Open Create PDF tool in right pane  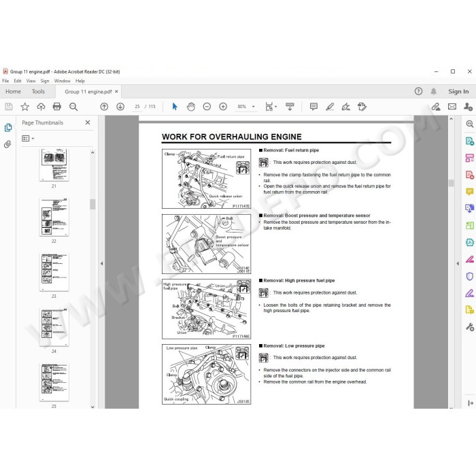(x=470, y=175)
